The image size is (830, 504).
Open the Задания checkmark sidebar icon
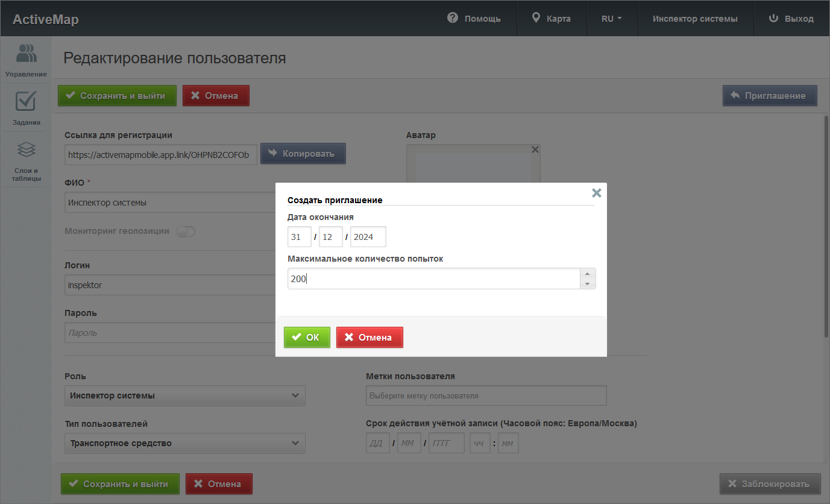(26, 101)
